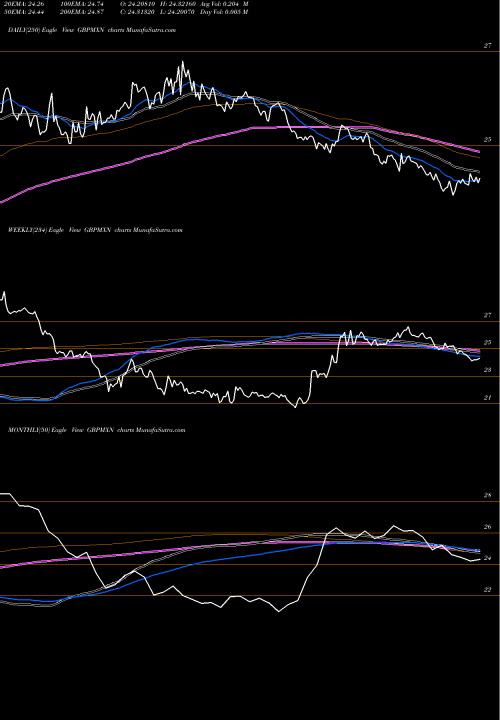Viewport: 500px width, 720px height.
Task: Click the 26 axis label on monthly chart
Action: [x=487, y=527]
